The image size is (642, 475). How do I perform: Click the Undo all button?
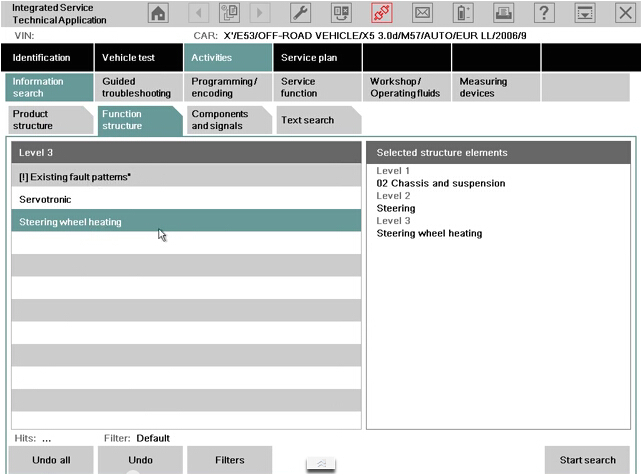click(50, 460)
